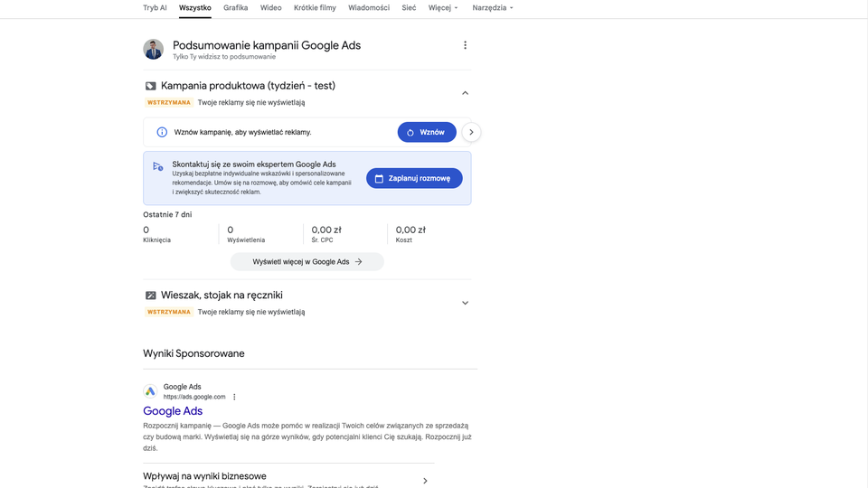868x488 pixels.
Task: Click the WSTRZYMANA badge under Kampania produktowa
Action: (x=169, y=102)
